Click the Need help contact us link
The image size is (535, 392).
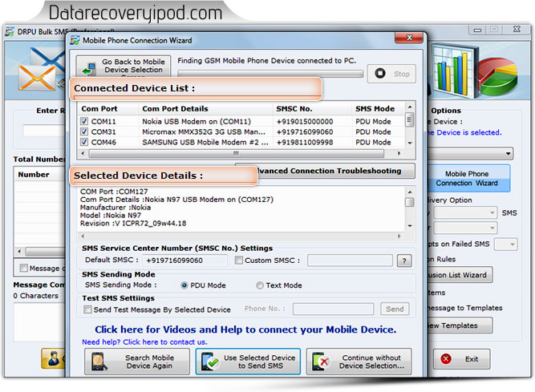[x=144, y=341]
